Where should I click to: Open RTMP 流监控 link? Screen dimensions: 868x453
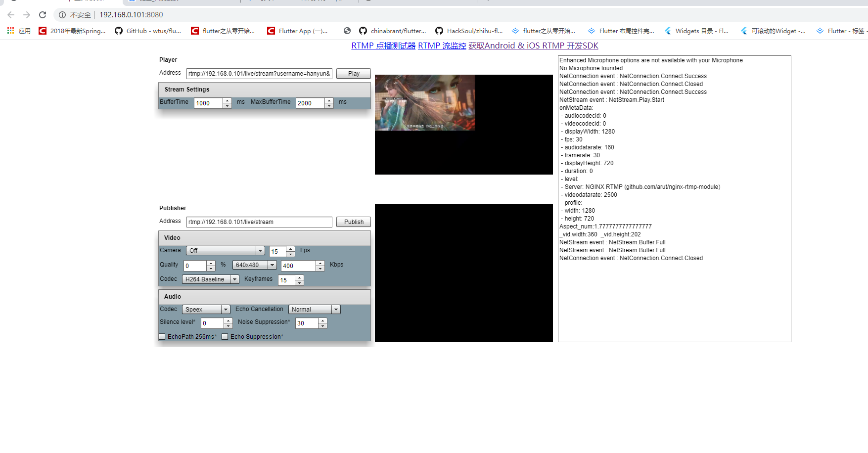(x=442, y=45)
